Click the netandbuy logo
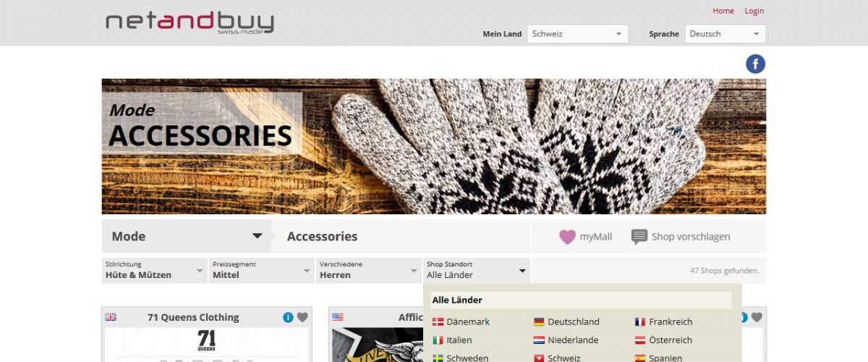 (190, 22)
